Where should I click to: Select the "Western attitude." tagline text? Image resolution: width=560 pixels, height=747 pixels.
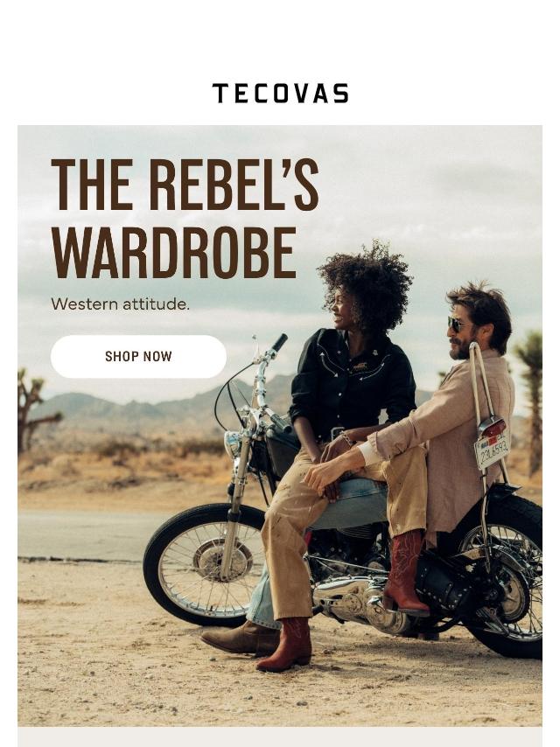click(120, 304)
